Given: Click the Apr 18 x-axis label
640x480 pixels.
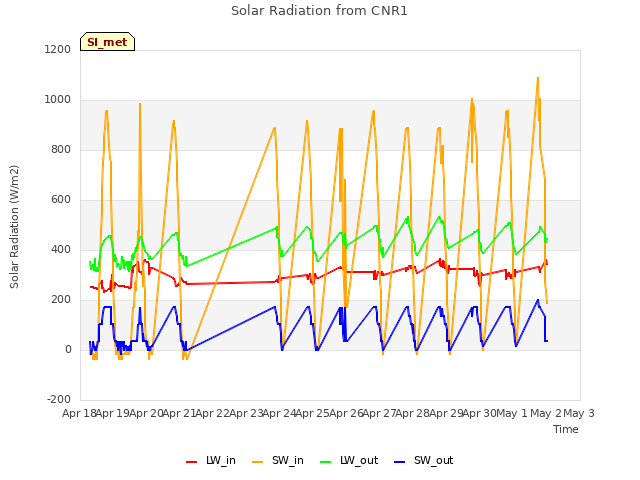Looking at the screenshot, I should click(79, 413).
